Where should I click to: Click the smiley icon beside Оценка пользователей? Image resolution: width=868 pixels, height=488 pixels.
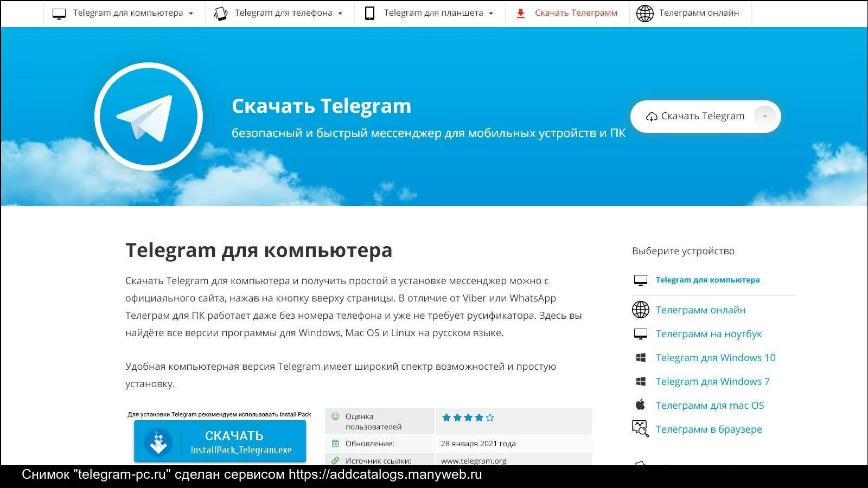pyautogui.click(x=335, y=416)
